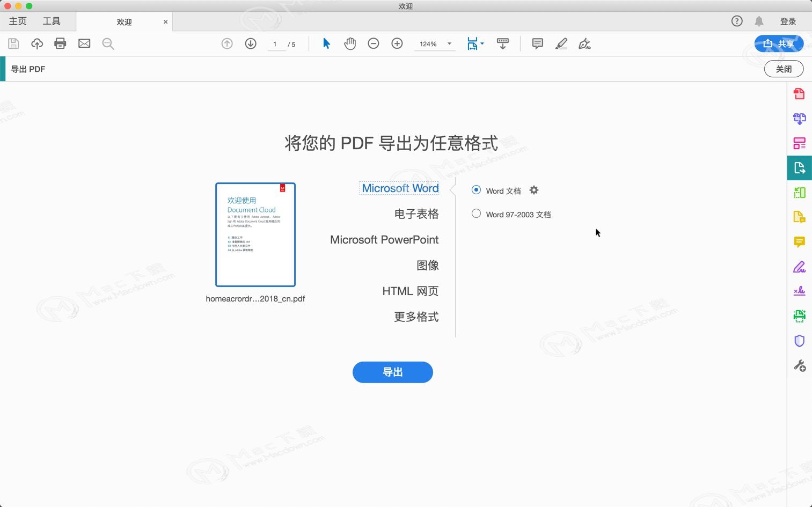812x507 pixels.
Task: Click the sign with pen icon
Action: pyautogui.click(x=584, y=44)
